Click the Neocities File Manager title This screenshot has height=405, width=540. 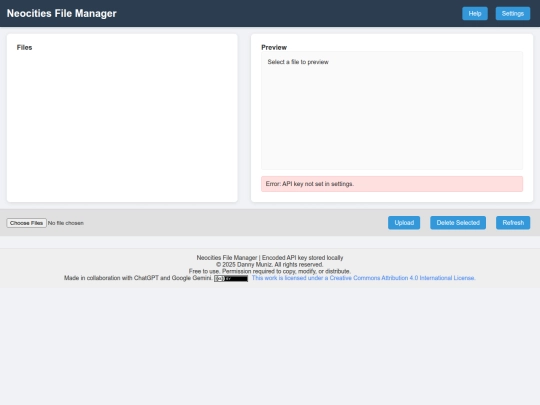(x=62, y=13)
